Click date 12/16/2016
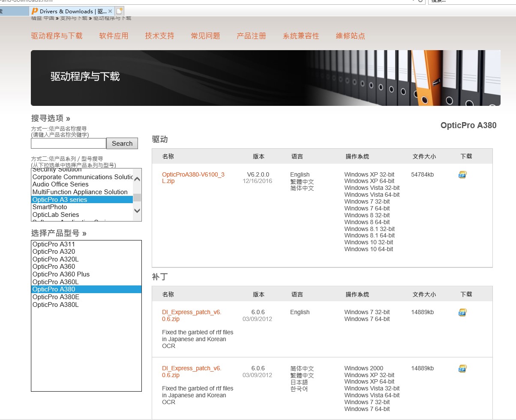 click(x=257, y=181)
